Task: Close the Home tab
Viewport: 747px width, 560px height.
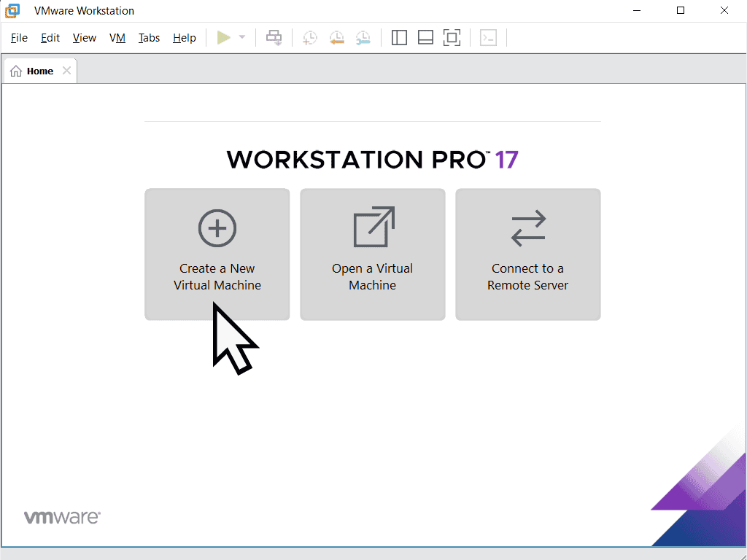Action: pos(66,71)
